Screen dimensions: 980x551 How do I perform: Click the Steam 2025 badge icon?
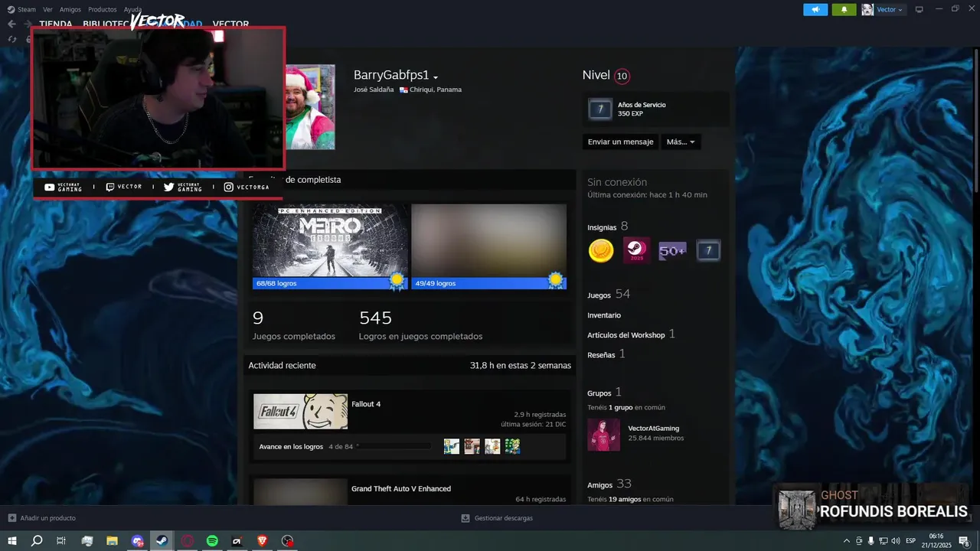(637, 250)
